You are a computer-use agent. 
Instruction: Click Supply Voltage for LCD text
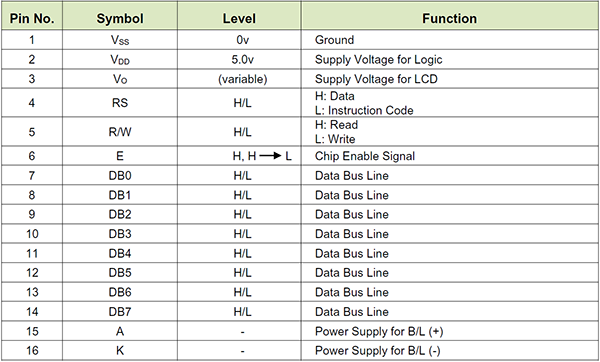[x=376, y=79]
